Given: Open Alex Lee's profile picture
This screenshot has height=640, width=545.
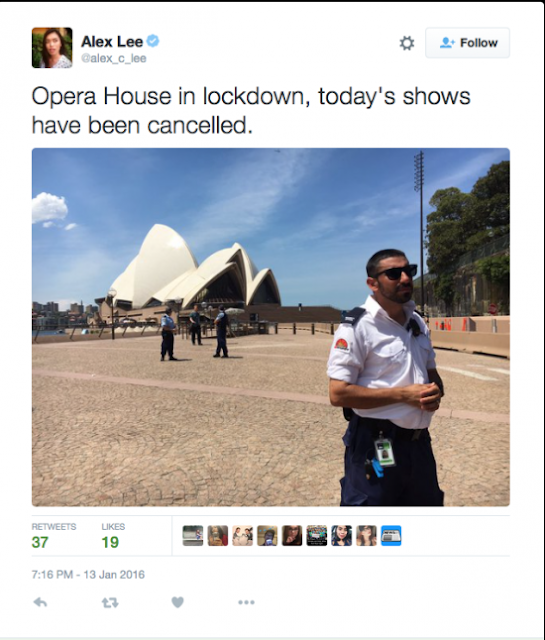Looking at the screenshot, I should 52,48.
